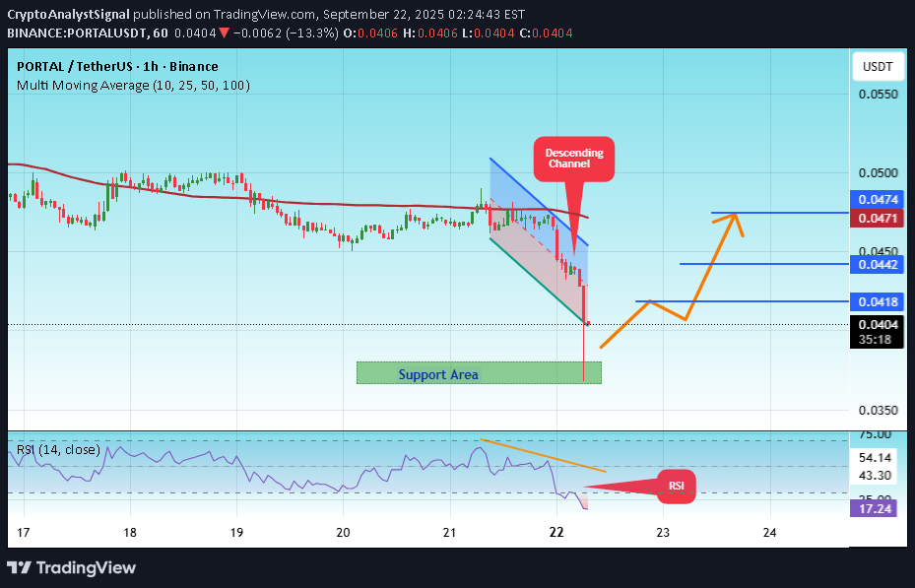Click the BINANCE:PORTALUSDT symbol text

click(x=76, y=33)
